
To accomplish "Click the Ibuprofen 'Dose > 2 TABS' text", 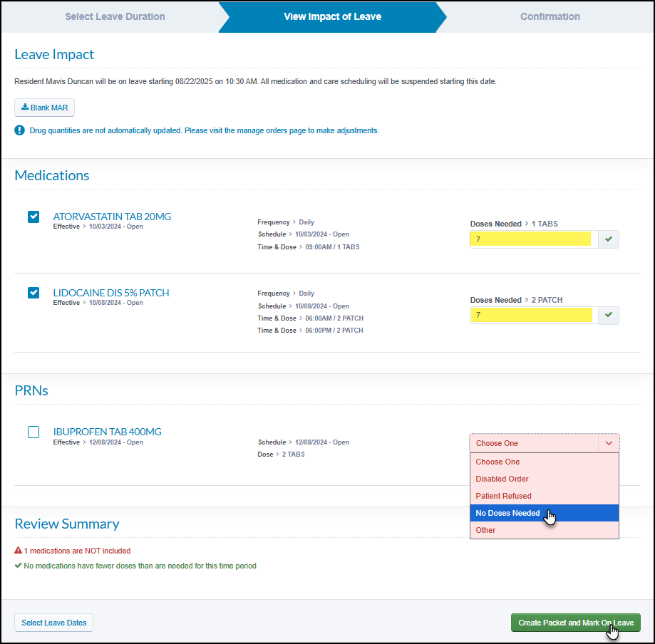I will 281,455.
